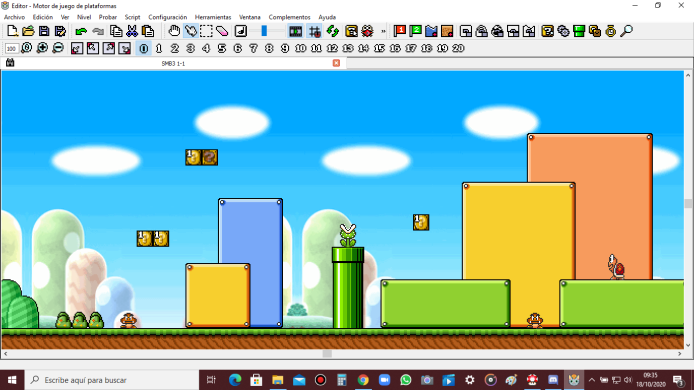
Task: Open the Script menu
Action: click(x=132, y=17)
